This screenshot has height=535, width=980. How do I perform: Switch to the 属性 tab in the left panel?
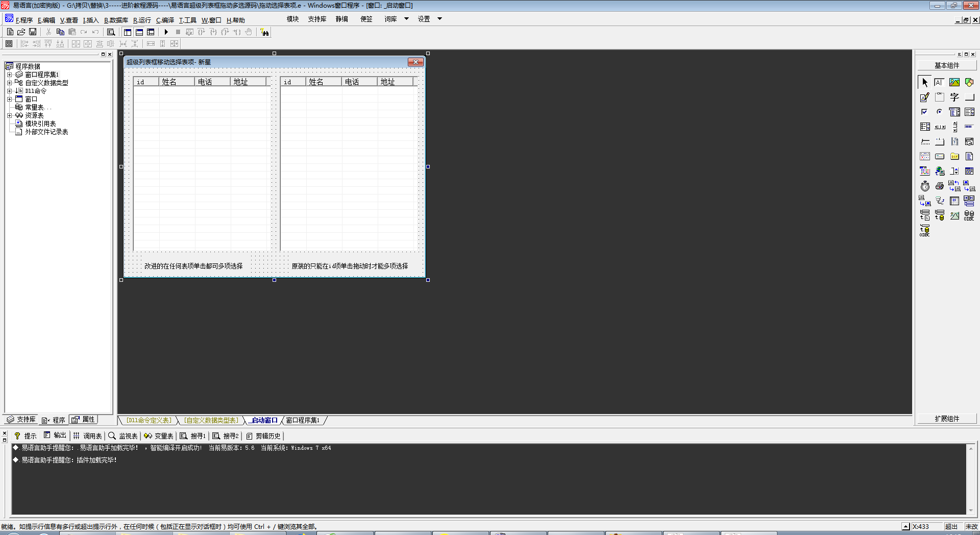83,419
